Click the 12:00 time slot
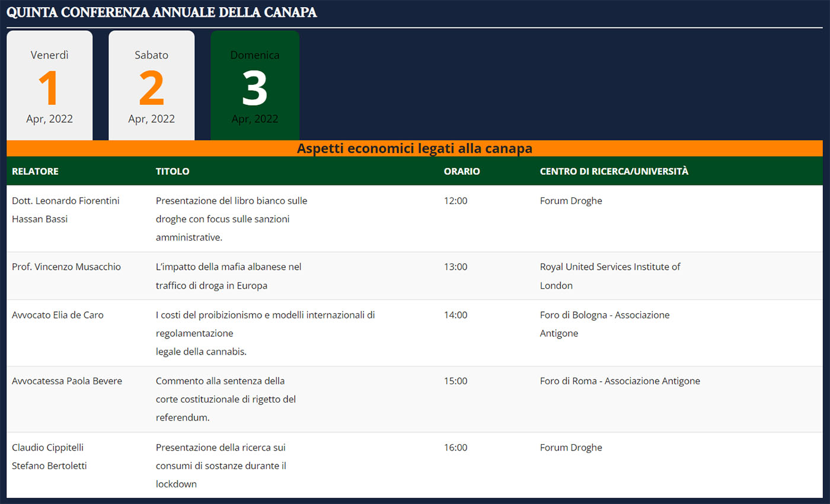Viewport: 830px width, 504px height. (x=455, y=201)
